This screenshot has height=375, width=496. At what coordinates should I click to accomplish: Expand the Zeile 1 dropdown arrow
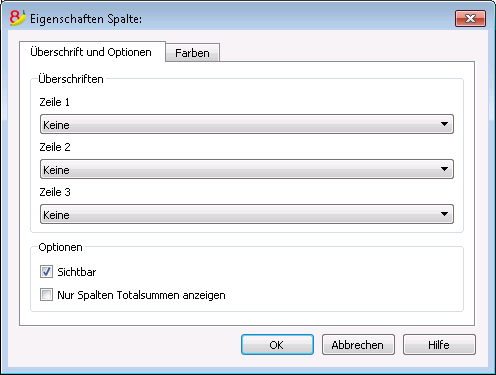coord(444,124)
